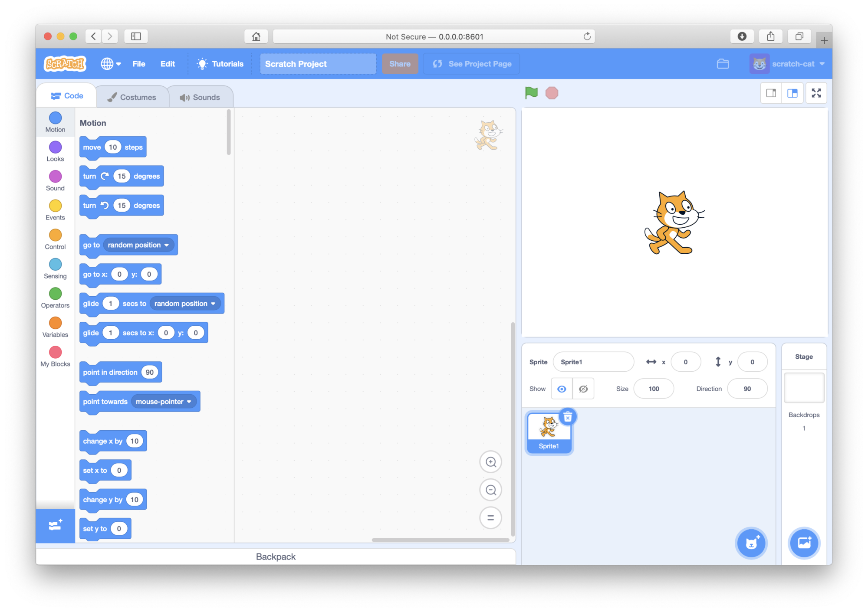Click the Choose a Sprite cat button
Viewport: 868px width, 612px height.
click(x=751, y=543)
